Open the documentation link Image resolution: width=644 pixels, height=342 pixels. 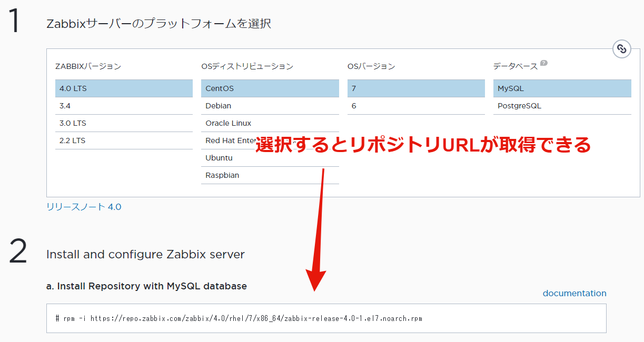(574, 293)
